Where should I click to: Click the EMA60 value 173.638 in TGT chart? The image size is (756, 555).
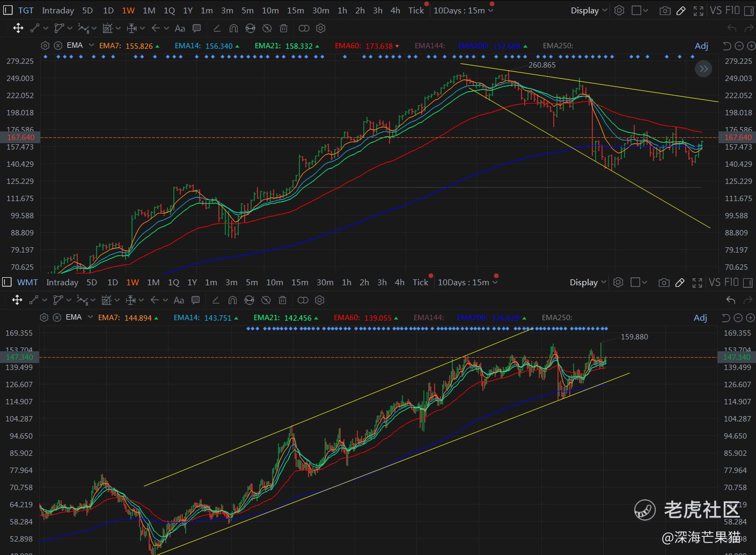(379, 46)
